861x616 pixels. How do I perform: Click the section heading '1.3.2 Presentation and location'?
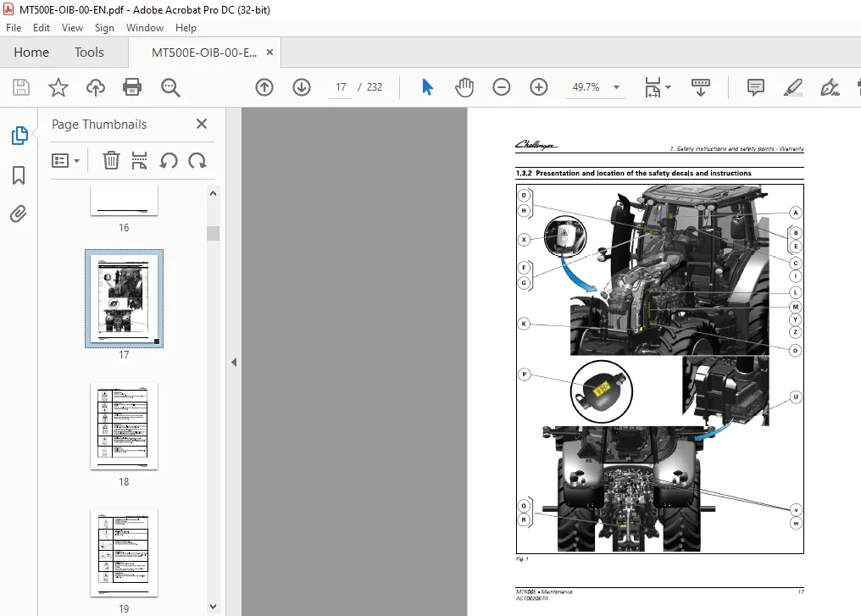tap(634, 174)
